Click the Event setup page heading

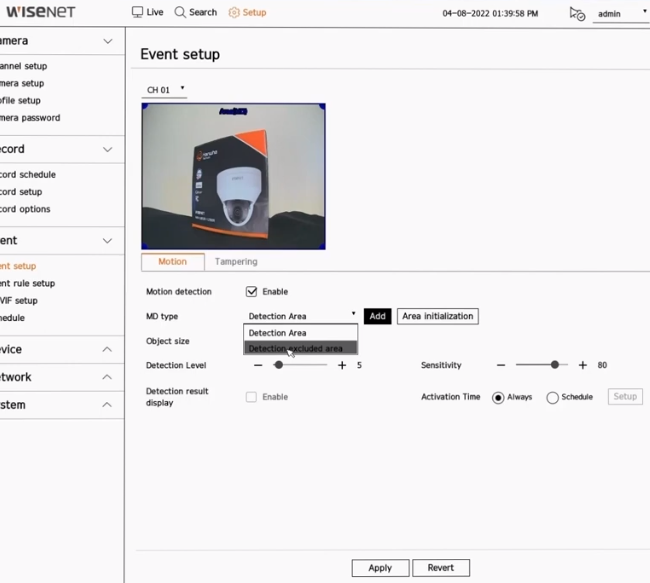180,54
